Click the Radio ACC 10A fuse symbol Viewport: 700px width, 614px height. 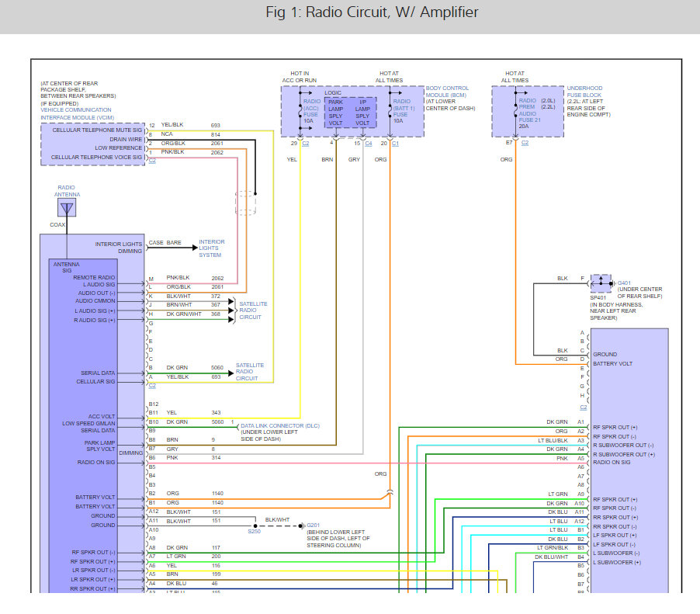point(300,111)
